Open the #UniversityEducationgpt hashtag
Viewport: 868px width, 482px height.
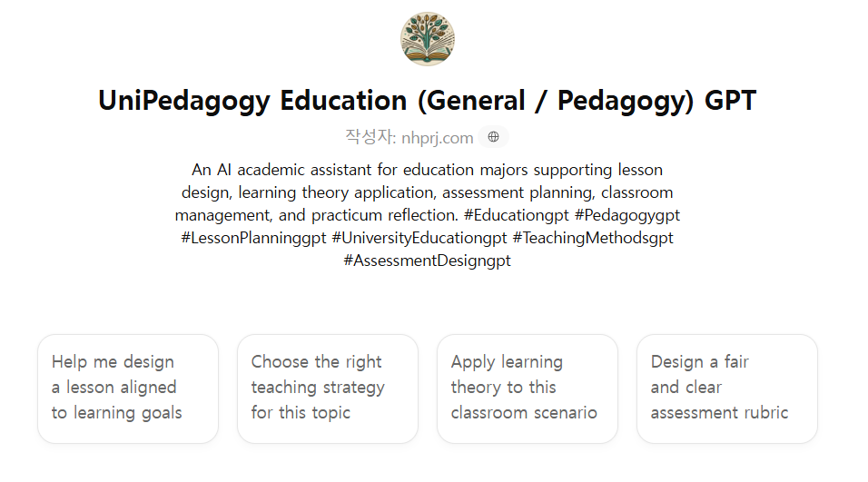tap(419, 238)
